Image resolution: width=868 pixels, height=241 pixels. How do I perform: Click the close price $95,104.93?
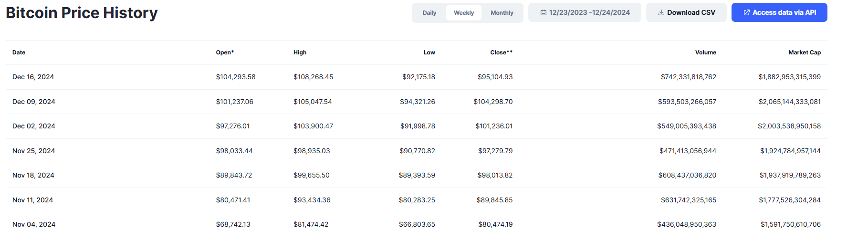495,77
